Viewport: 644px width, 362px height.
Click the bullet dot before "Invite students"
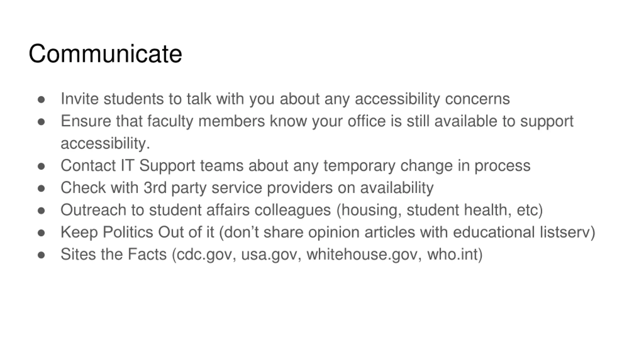coord(41,100)
